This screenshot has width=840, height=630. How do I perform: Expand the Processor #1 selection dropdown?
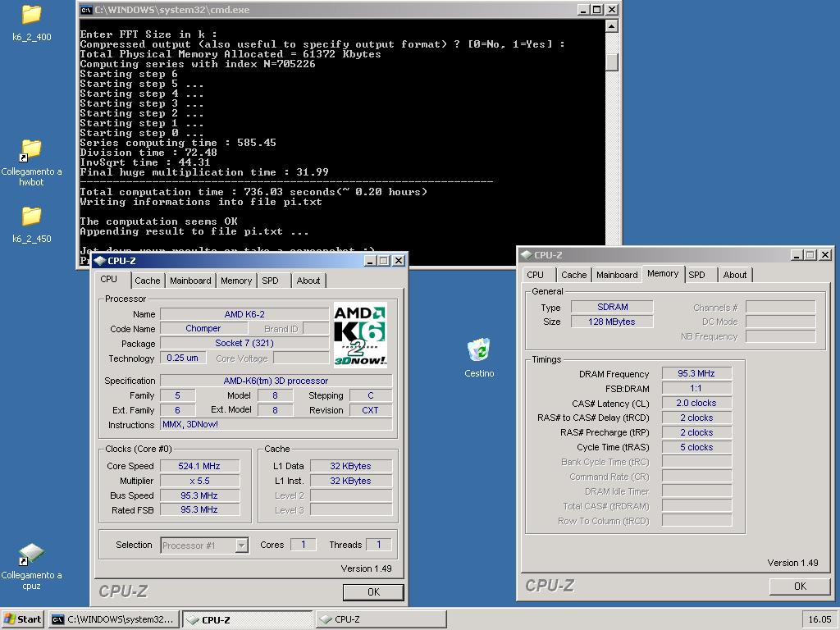(x=242, y=546)
